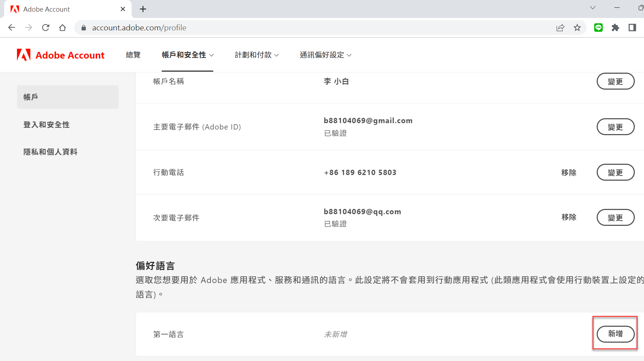Click the Adobe logo in the header
This screenshot has width=644, height=361.
pyautogui.click(x=24, y=55)
